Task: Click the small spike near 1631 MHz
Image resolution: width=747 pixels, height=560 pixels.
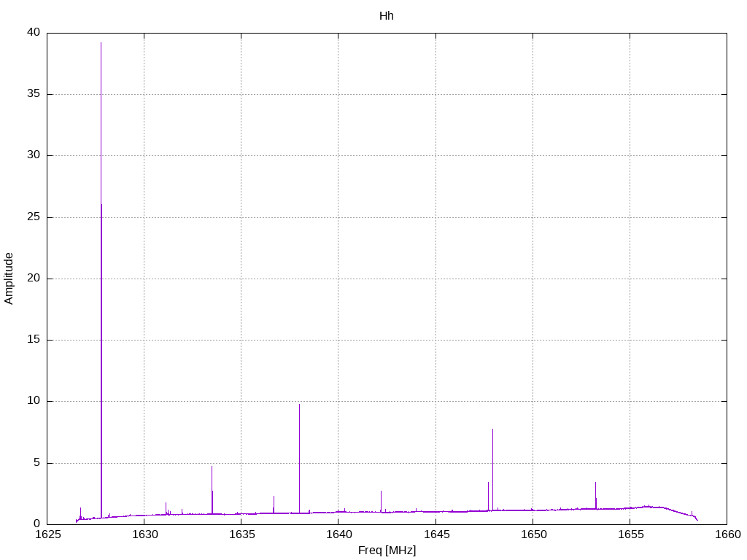Action: pos(166,508)
